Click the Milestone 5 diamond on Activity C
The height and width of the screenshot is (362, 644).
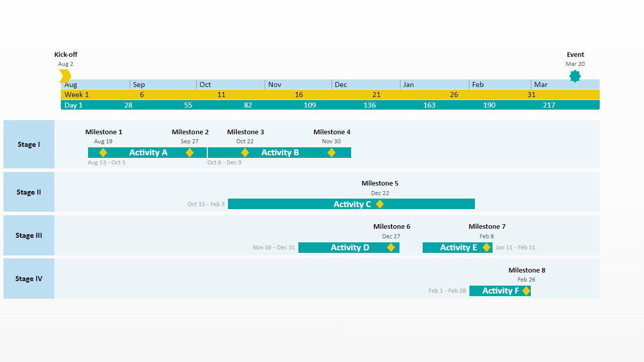pos(380,204)
